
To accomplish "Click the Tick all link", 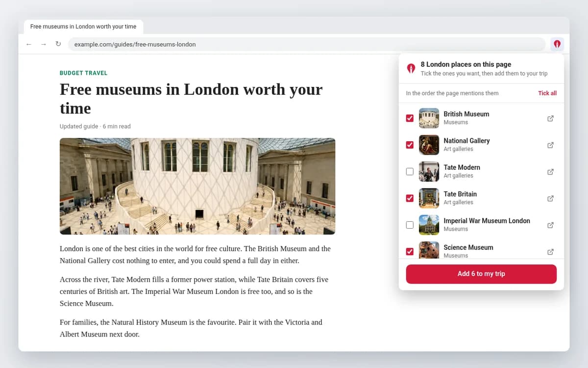I will click(547, 93).
